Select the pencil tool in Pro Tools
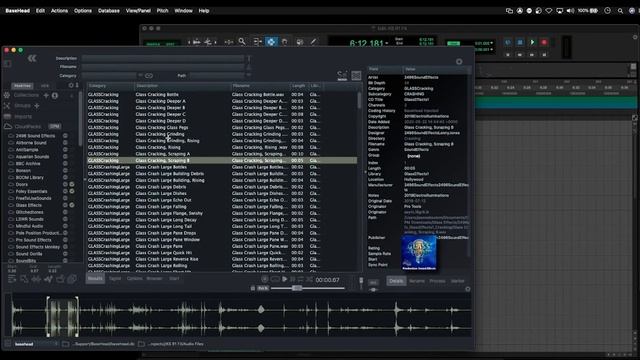The height and width of the screenshot is (360, 640). (x=313, y=42)
